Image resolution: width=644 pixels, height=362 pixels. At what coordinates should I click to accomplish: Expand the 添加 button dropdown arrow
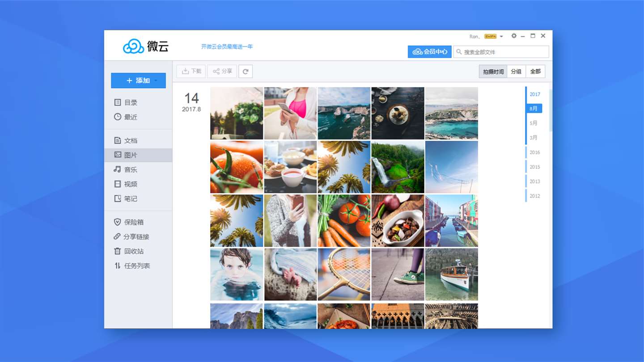click(156, 81)
